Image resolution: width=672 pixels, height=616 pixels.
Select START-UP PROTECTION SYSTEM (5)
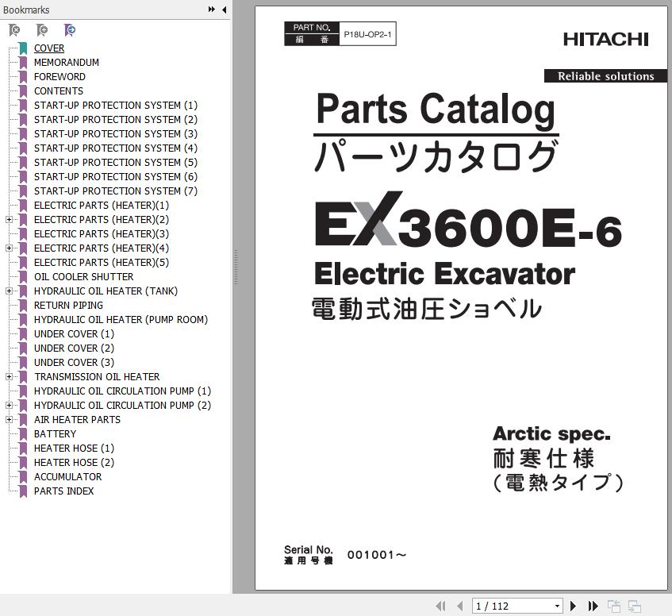click(116, 163)
